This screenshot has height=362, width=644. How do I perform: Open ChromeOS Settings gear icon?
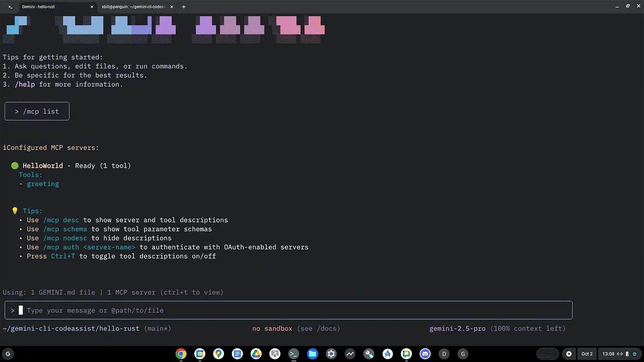331,354
